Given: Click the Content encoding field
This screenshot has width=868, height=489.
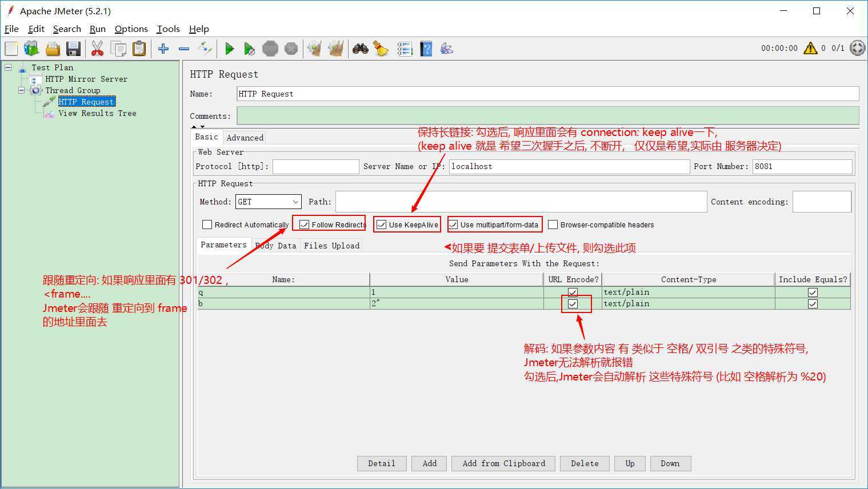Looking at the screenshot, I should [x=822, y=202].
